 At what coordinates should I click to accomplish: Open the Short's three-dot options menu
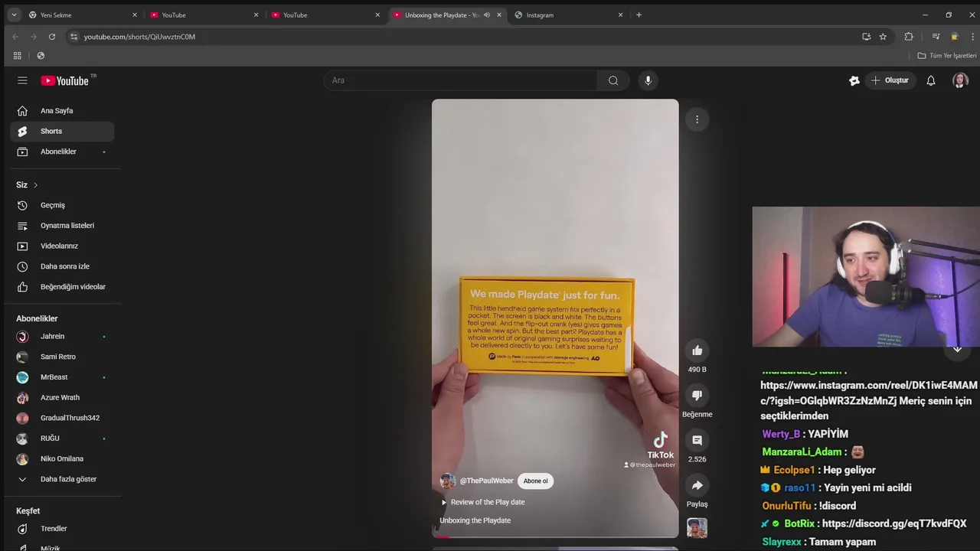click(697, 119)
